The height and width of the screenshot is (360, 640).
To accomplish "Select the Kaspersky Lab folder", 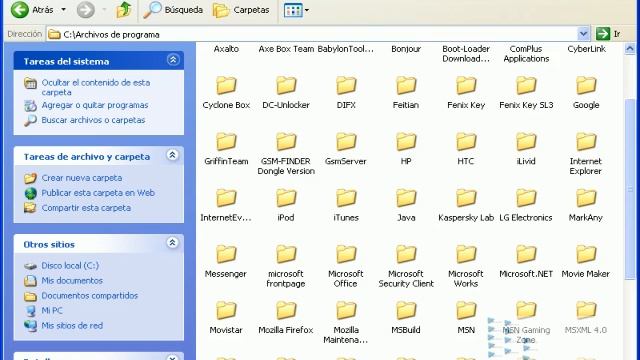I will click(x=466, y=206).
